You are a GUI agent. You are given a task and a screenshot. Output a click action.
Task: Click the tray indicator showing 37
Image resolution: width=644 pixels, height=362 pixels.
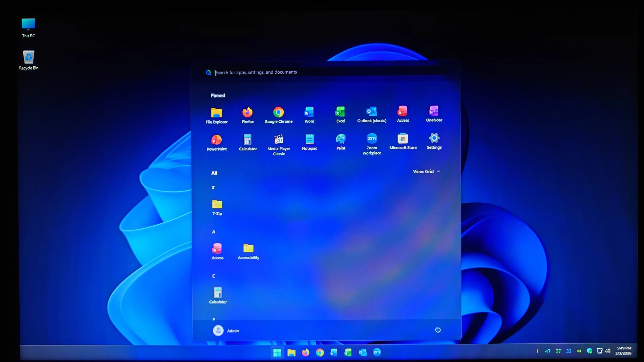pyautogui.click(x=558, y=351)
